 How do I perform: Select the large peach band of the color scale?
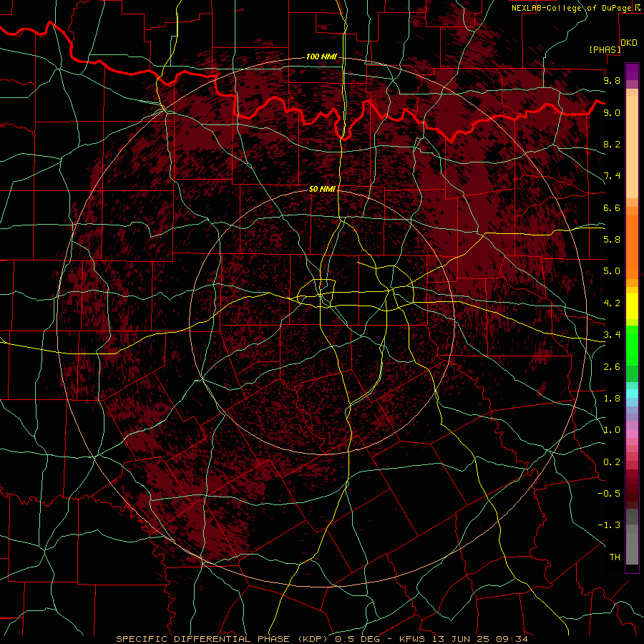pyautogui.click(x=632, y=147)
